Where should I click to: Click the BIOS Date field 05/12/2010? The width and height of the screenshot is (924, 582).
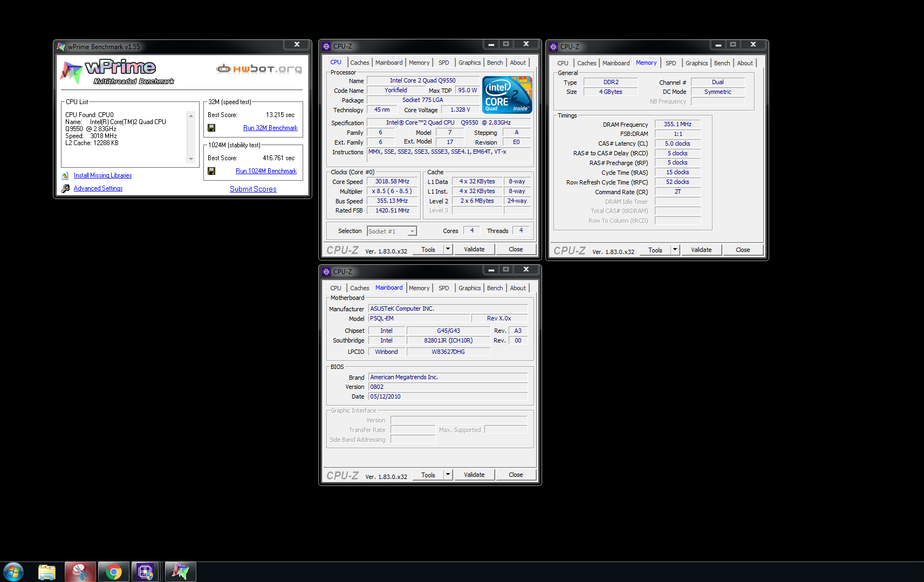(448, 396)
